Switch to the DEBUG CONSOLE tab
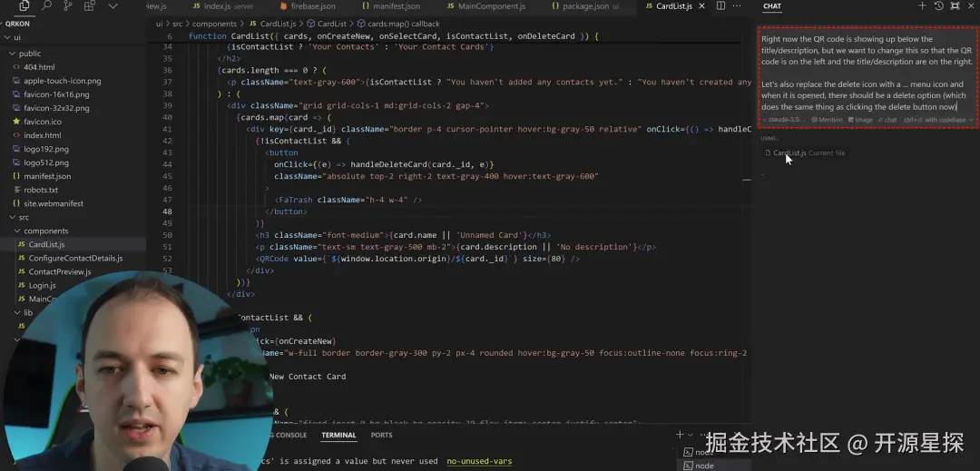 288,436
